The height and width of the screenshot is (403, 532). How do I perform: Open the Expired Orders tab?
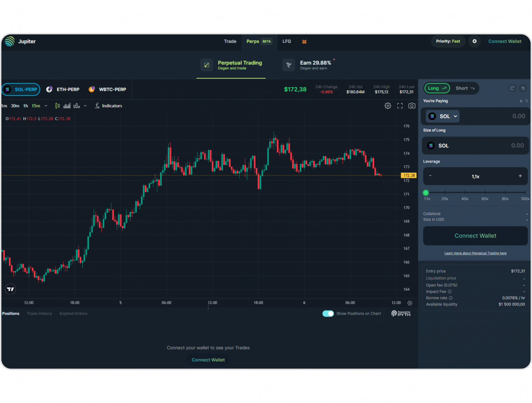73,314
